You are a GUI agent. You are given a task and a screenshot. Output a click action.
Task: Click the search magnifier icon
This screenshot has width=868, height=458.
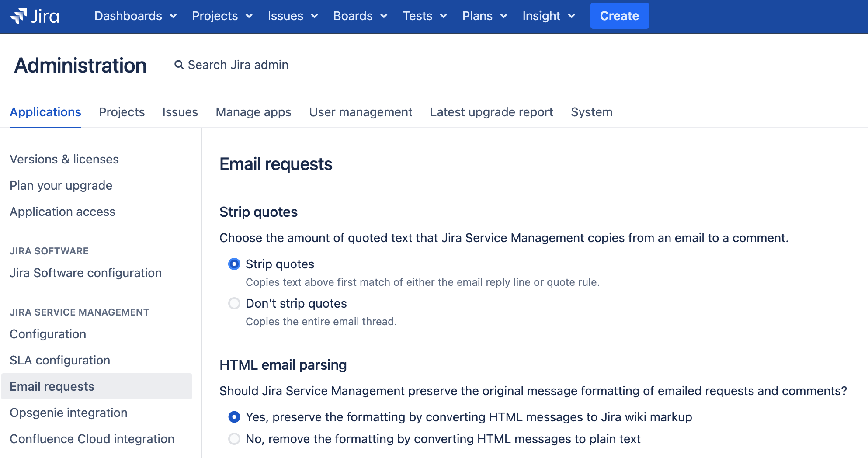[x=179, y=65]
